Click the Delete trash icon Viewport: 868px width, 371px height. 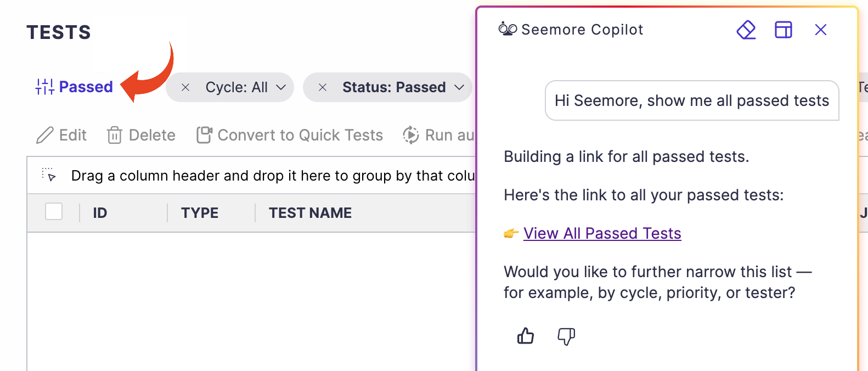pos(114,135)
